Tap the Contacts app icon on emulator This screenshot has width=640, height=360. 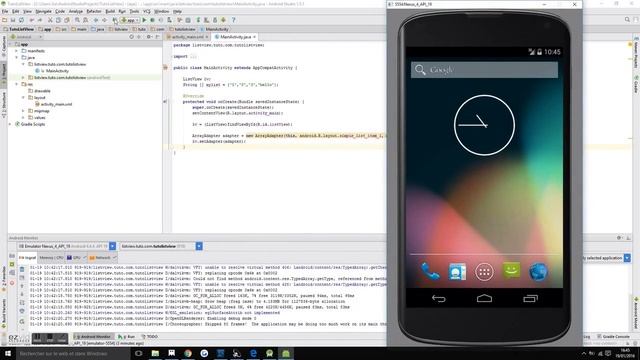click(x=457, y=271)
